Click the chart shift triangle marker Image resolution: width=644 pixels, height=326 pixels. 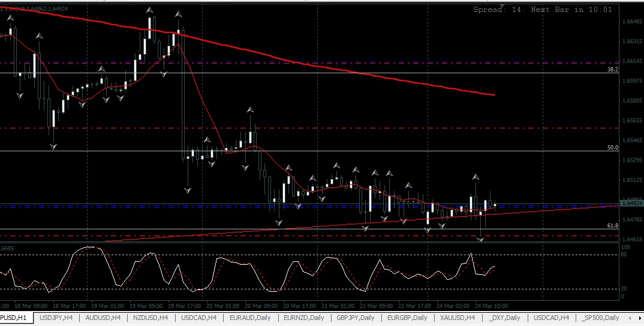pyautogui.click(x=502, y=5)
